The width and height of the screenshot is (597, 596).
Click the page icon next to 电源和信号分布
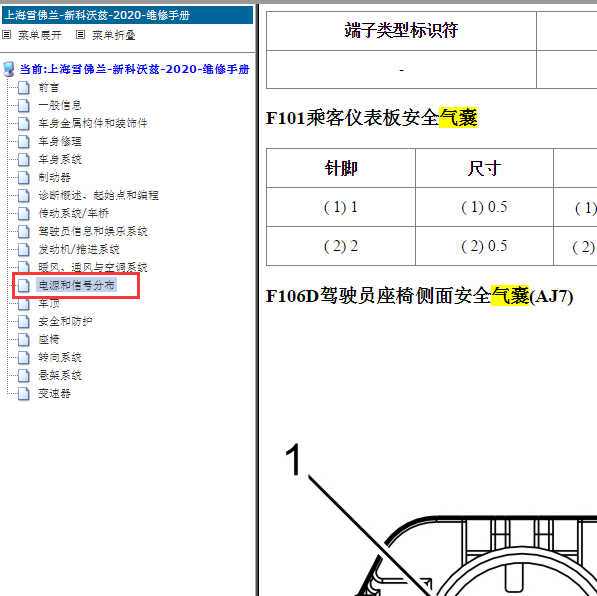24,285
